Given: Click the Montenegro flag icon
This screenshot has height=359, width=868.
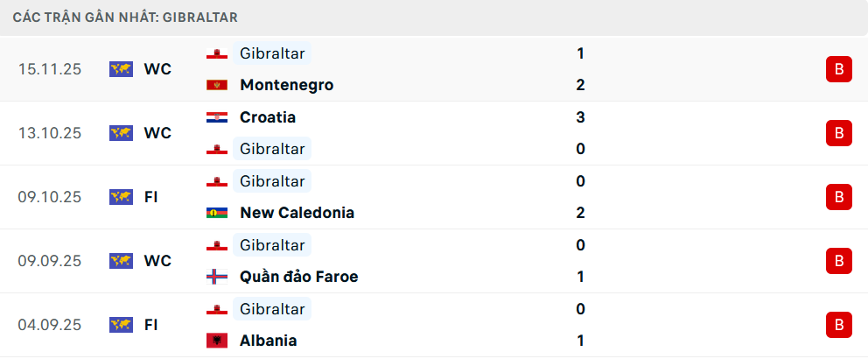Looking at the screenshot, I should [x=216, y=85].
